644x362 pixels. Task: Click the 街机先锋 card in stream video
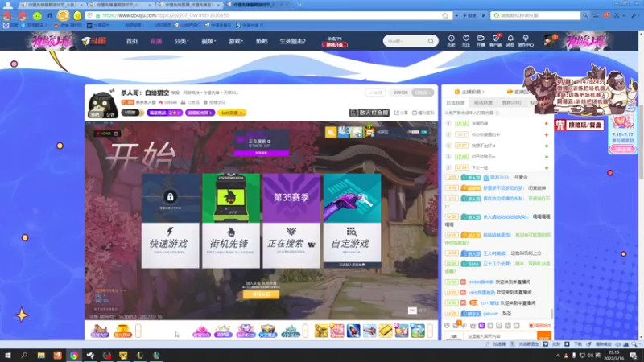[231, 220]
